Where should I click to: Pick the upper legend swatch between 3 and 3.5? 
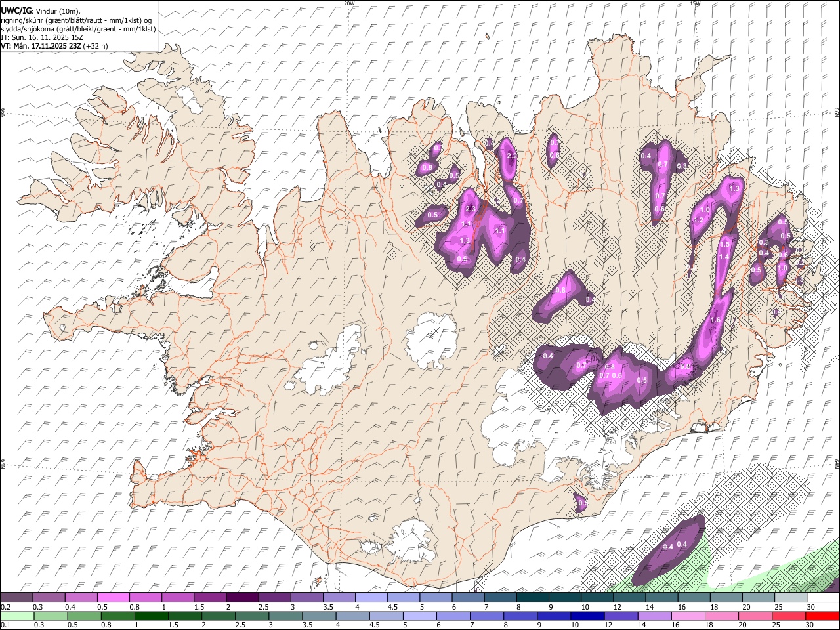point(306,598)
